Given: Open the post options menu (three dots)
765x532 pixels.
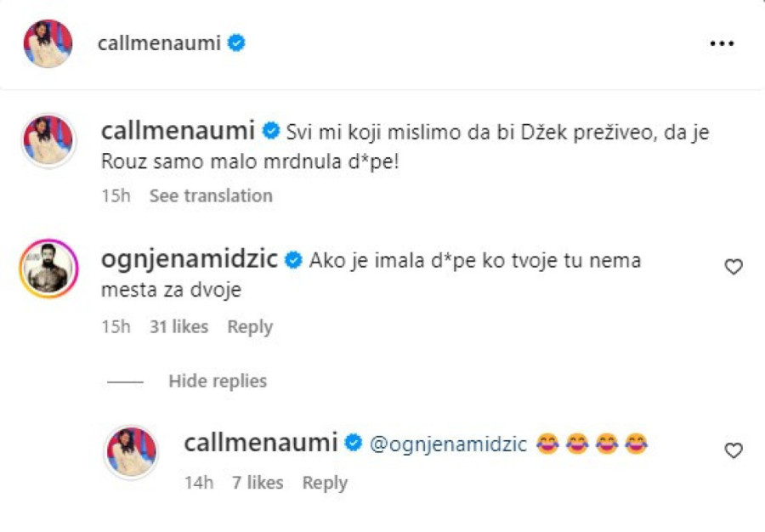Looking at the screenshot, I should pyautogui.click(x=723, y=42).
